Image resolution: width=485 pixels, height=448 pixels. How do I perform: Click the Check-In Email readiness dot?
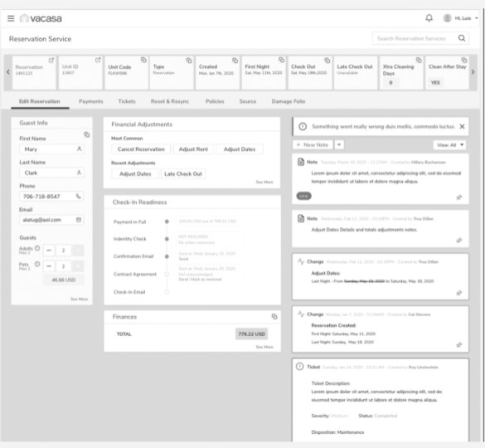[x=167, y=292]
